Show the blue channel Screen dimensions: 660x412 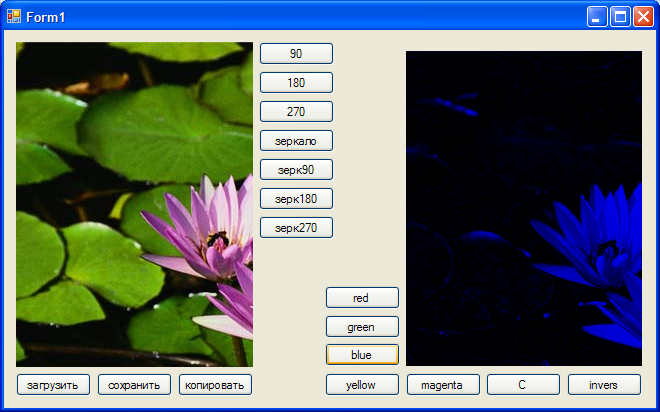[x=362, y=355]
